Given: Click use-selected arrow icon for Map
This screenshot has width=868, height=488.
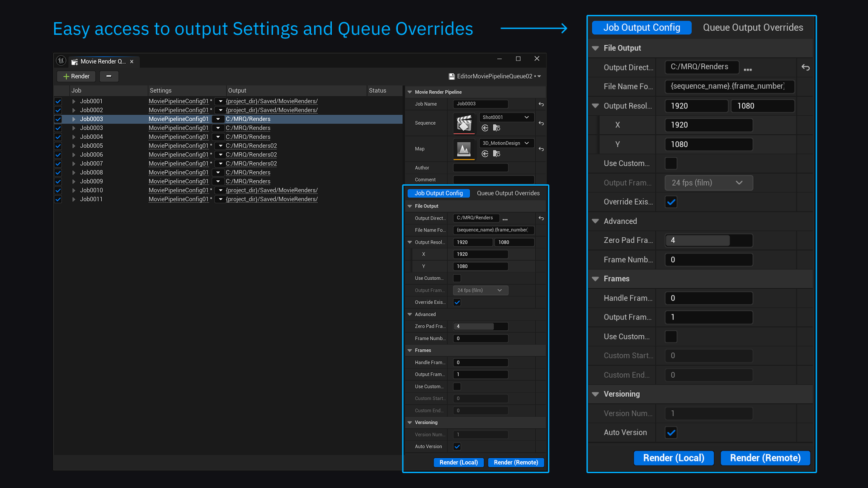Looking at the screenshot, I should [485, 154].
